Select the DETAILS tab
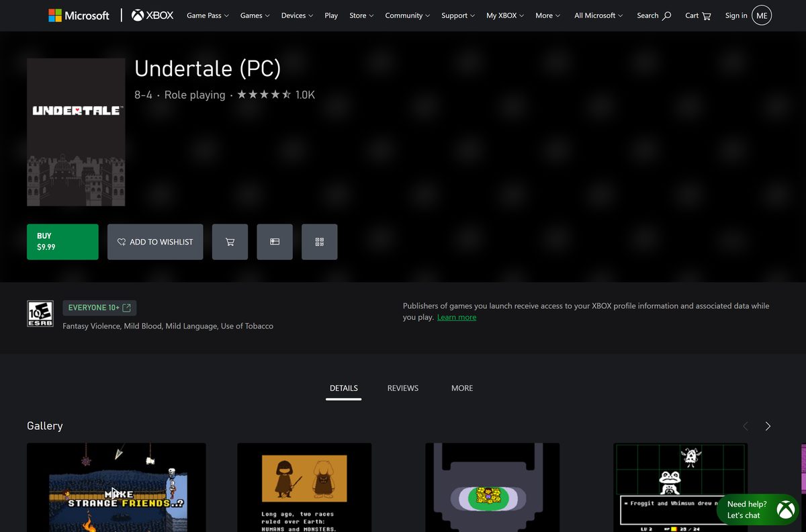 [344, 388]
